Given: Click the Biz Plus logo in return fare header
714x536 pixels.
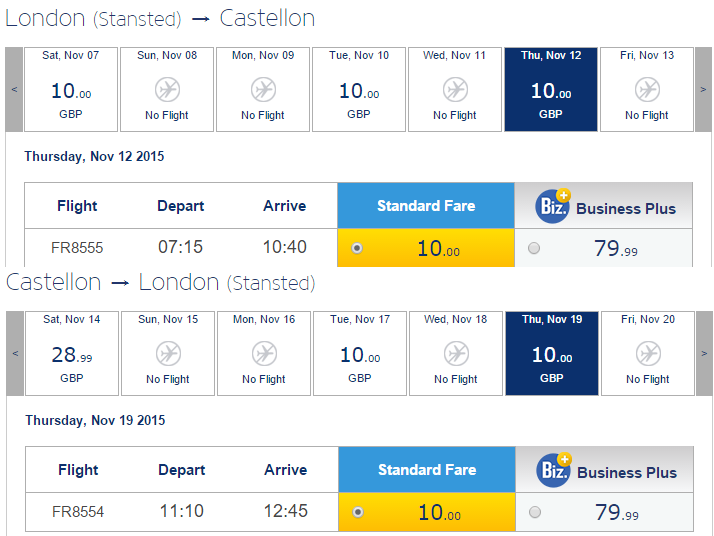Looking at the screenshot, I should point(554,470).
